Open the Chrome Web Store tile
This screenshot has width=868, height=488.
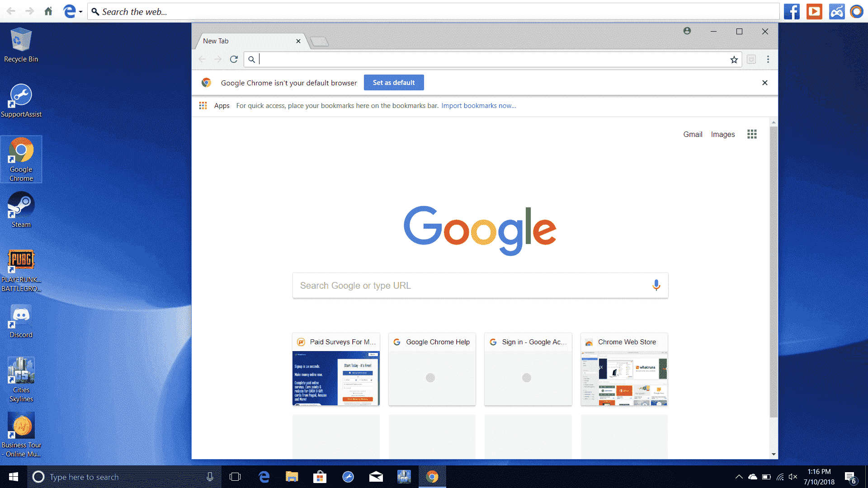coord(624,369)
